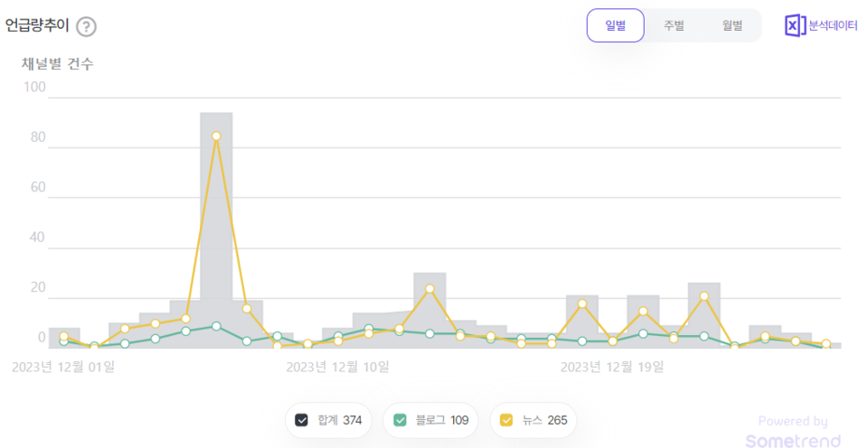The image size is (868, 448).
Task: Download 분석데이터 analysis data
Action: [x=833, y=25]
